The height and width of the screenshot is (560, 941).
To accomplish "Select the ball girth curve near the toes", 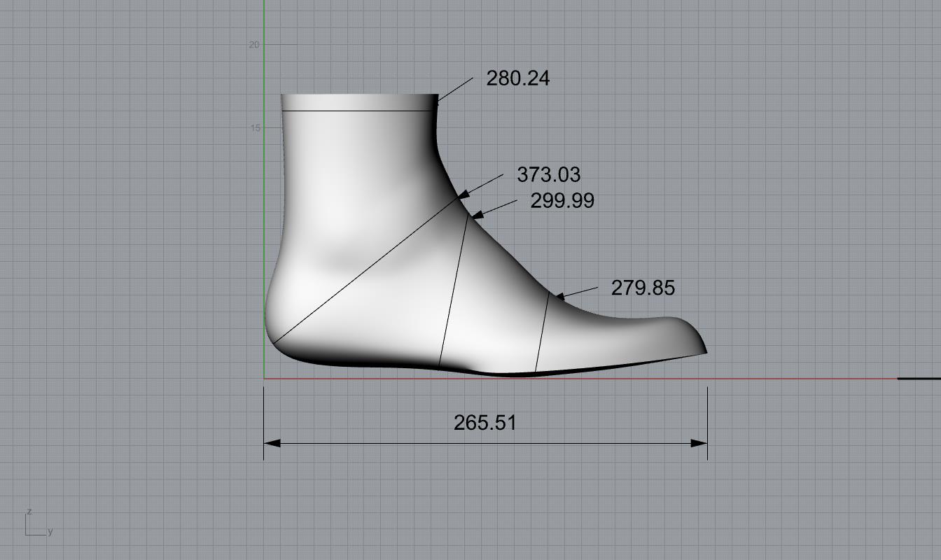I will point(542,332).
